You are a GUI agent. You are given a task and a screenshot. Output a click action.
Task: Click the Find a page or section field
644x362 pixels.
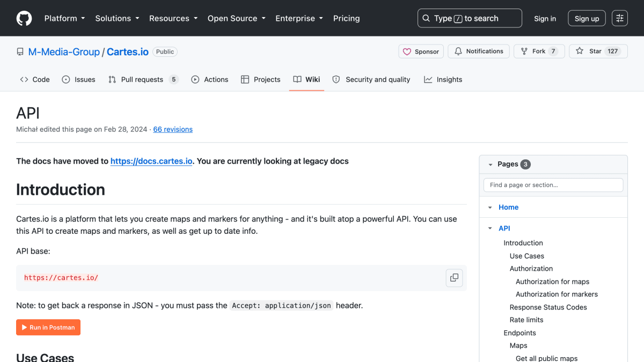pos(553,185)
